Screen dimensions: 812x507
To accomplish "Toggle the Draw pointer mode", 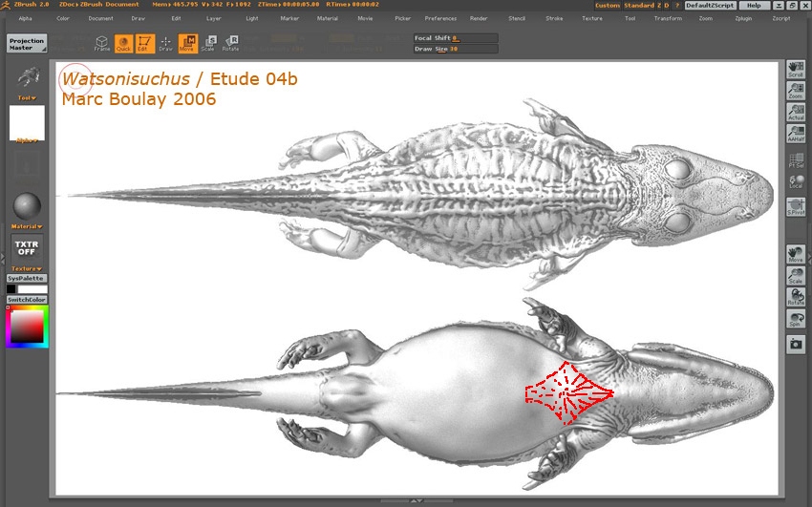I will pos(165,44).
